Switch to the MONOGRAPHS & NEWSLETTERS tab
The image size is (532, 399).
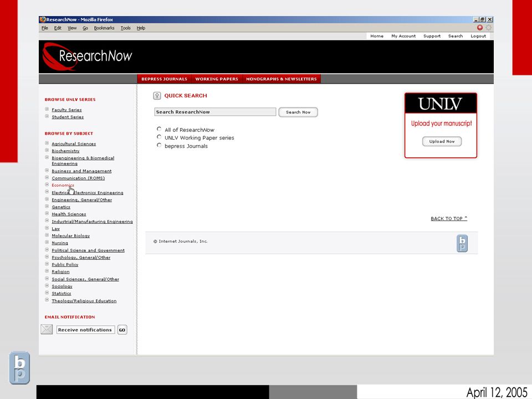pyautogui.click(x=282, y=79)
